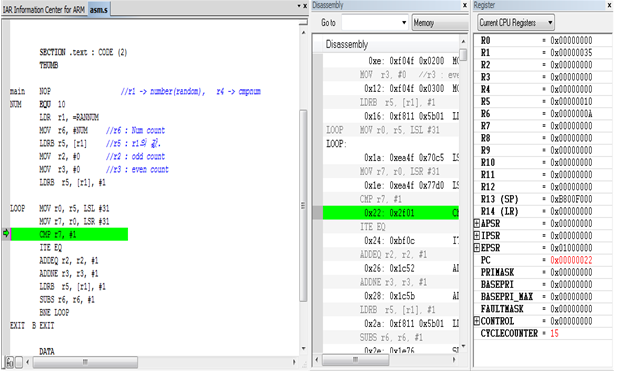The image size is (619, 371).
Task: Click the editor horizontal scrollbar thumb
Action: (85, 362)
